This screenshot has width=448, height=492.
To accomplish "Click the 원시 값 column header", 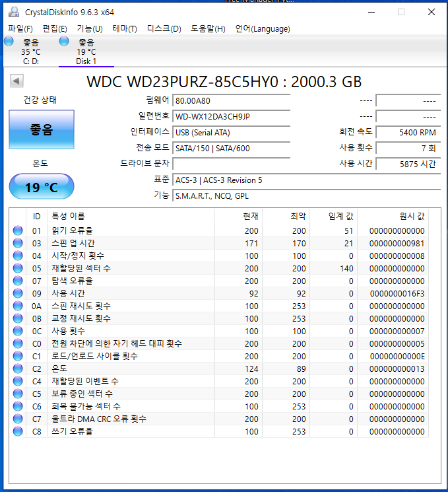I will 393,216.
